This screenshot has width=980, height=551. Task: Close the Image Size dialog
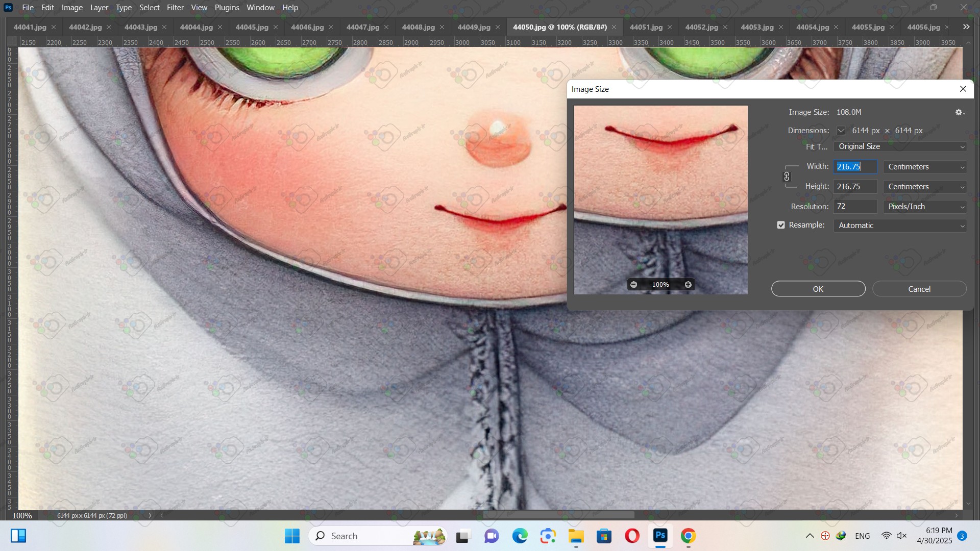point(963,89)
